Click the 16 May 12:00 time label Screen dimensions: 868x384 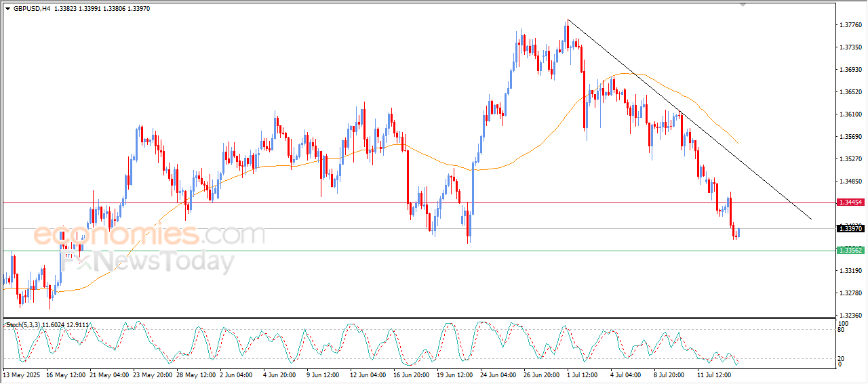(x=65, y=374)
